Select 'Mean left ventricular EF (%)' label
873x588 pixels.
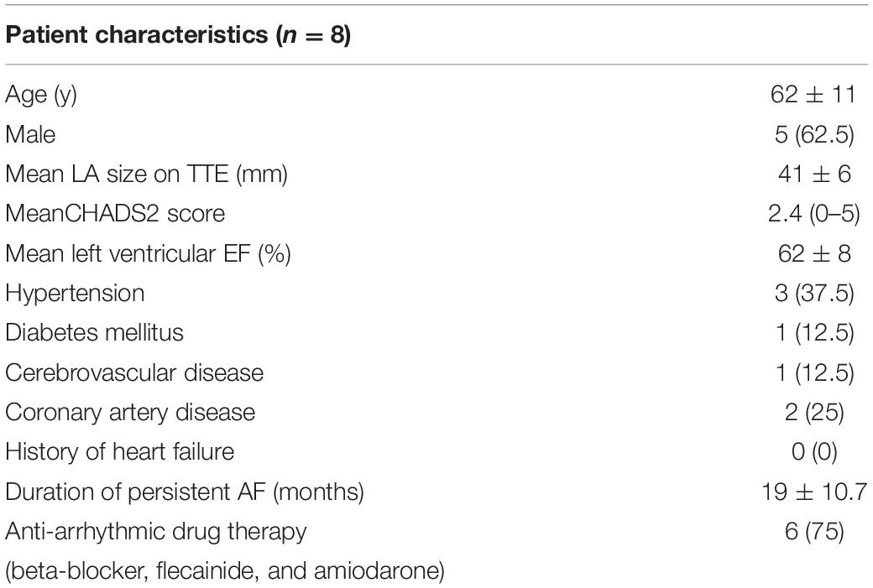[148, 253]
